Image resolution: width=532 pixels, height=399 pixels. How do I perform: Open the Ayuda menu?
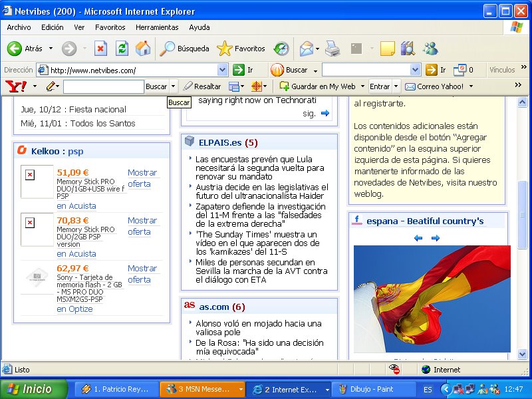[x=199, y=27]
